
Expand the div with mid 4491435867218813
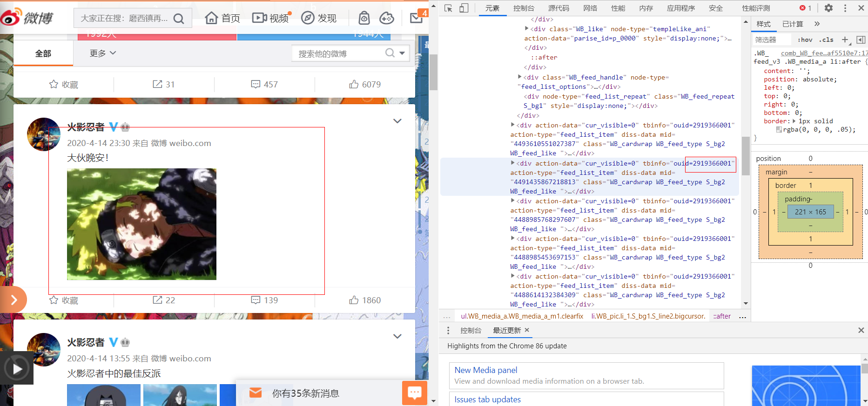coord(513,163)
